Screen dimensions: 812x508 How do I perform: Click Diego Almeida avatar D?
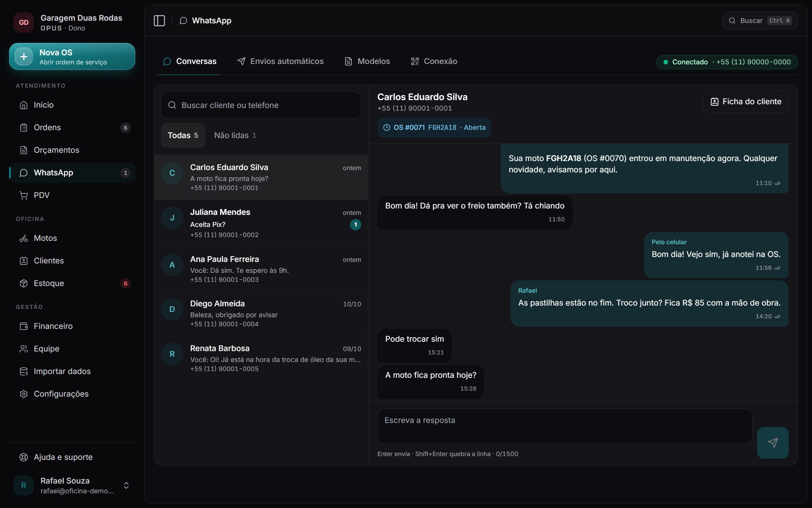(x=172, y=309)
